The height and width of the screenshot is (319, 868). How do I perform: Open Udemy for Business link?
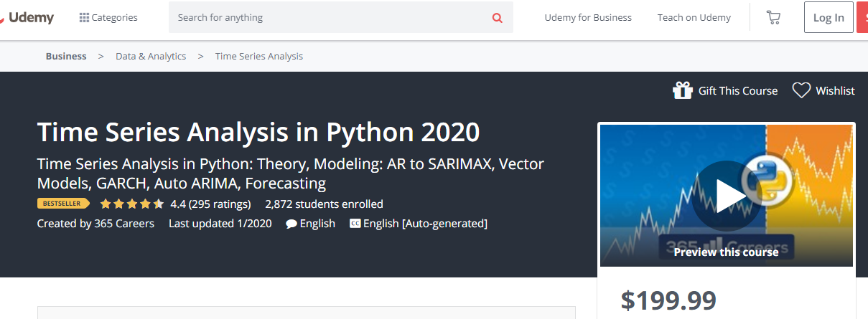588,17
